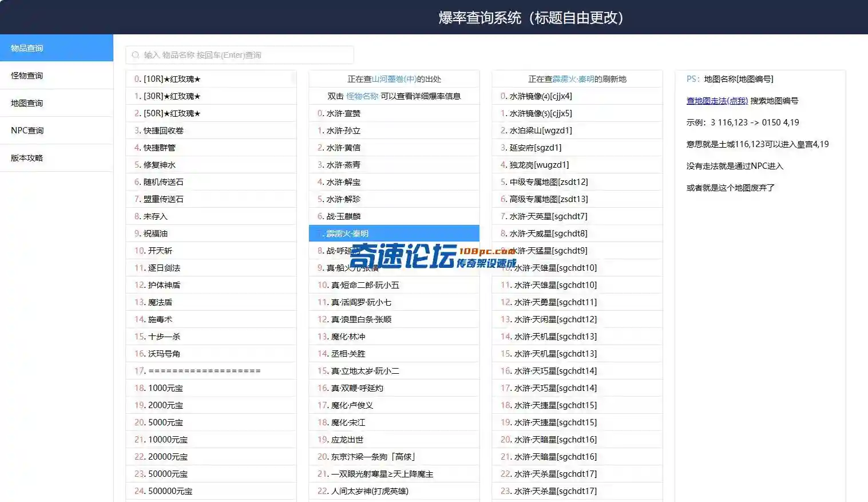Pick the 20000元宝 row
The height and width of the screenshot is (502, 868).
pyautogui.click(x=211, y=457)
